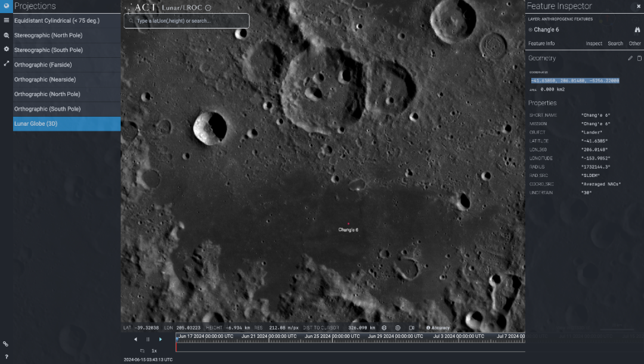Select Equidistant Cylindrical (< 75 deg.) projection
This screenshot has width=644, height=364.
tap(67, 20)
